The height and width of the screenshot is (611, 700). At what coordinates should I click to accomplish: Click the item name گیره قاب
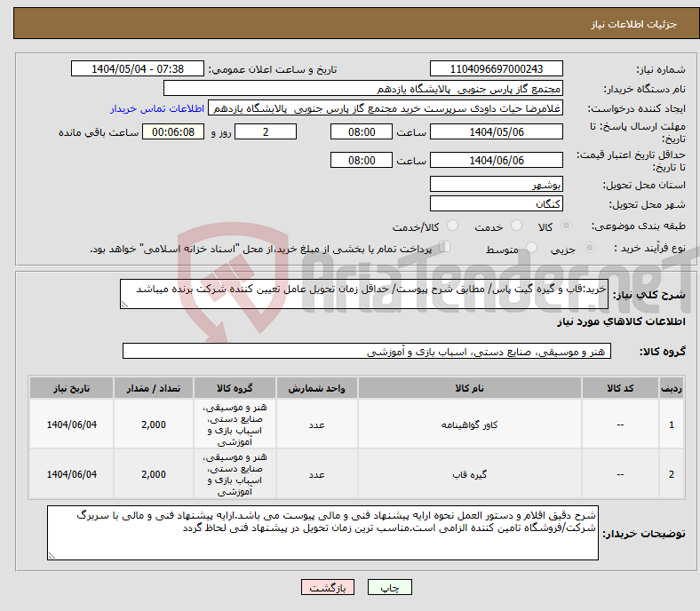click(469, 474)
